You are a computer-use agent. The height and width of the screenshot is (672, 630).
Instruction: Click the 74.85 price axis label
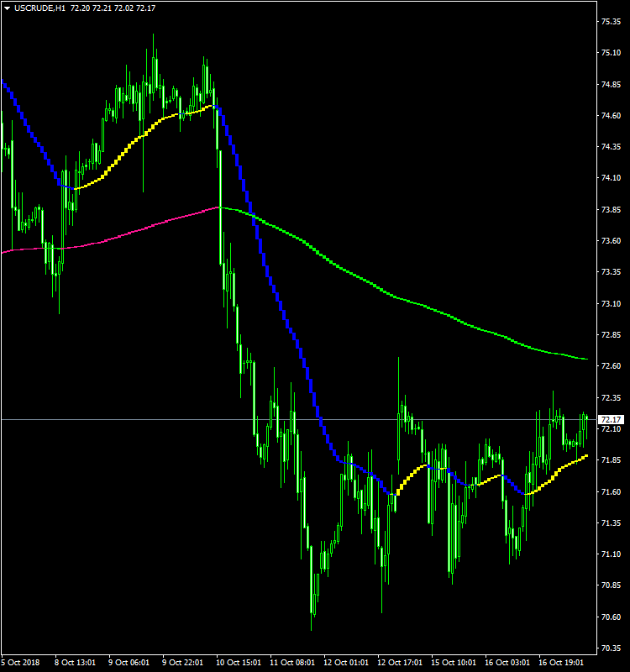pos(612,85)
